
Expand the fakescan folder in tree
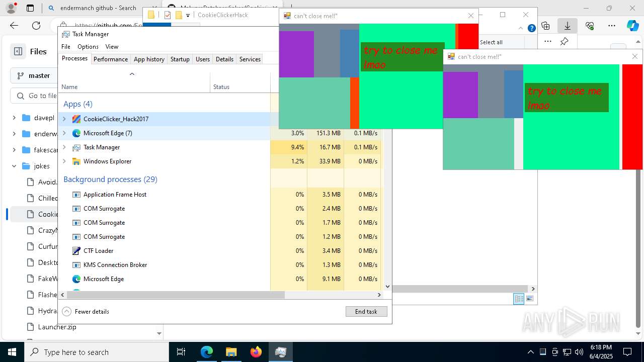(x=14, y=150)
